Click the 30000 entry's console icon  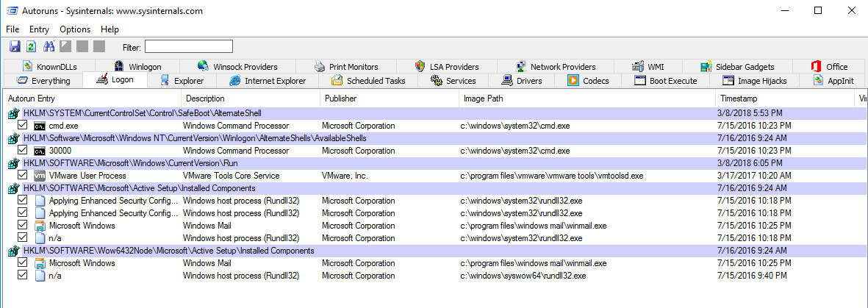(40, 151)
